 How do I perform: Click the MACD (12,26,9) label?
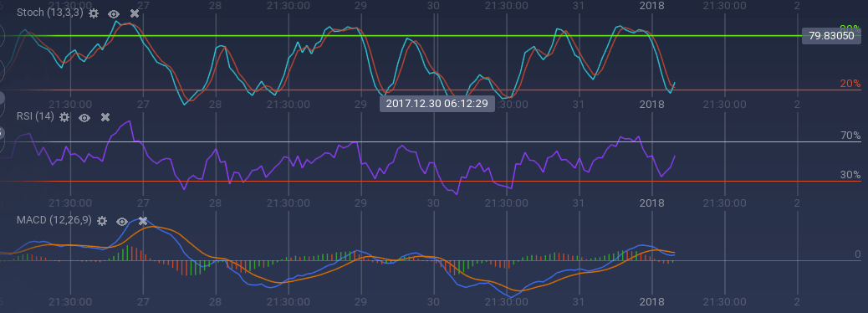coord(54,220)
